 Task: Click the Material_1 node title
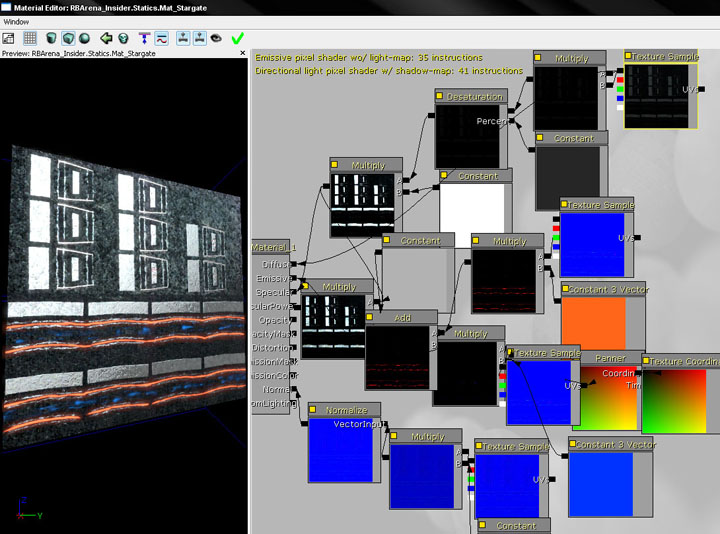[x=274, y=247]
